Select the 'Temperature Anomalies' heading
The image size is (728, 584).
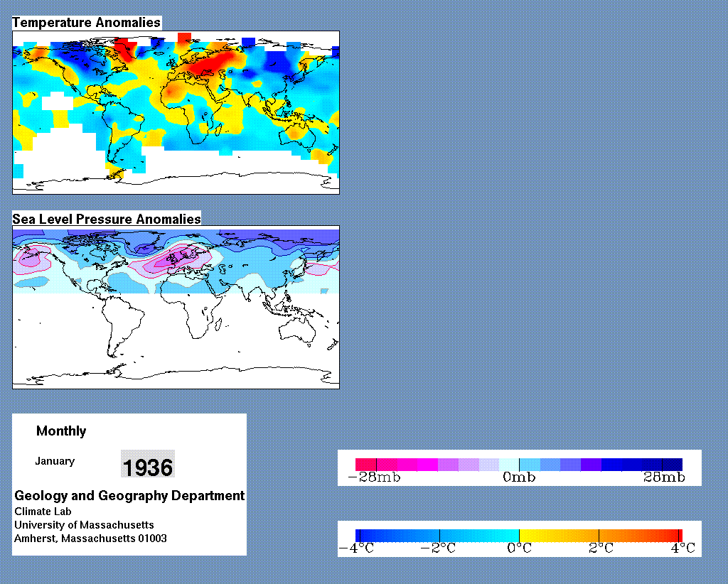coord(86,22)
